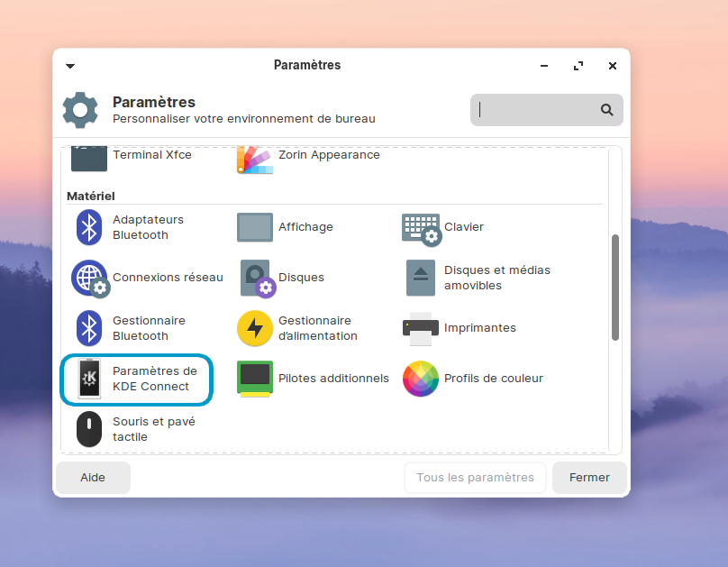Click the Aide button
The height and width of the screenshot is (567, 728).
[93, 478]
